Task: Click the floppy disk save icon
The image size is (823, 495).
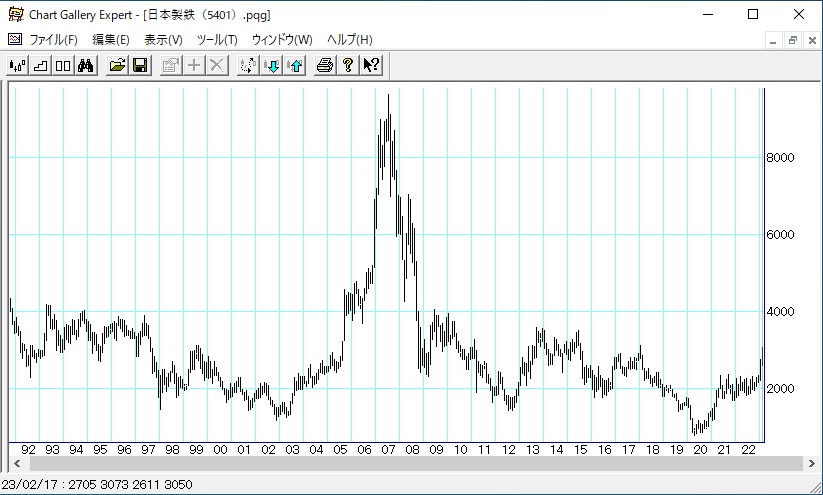Action: [x=140, y=66]
